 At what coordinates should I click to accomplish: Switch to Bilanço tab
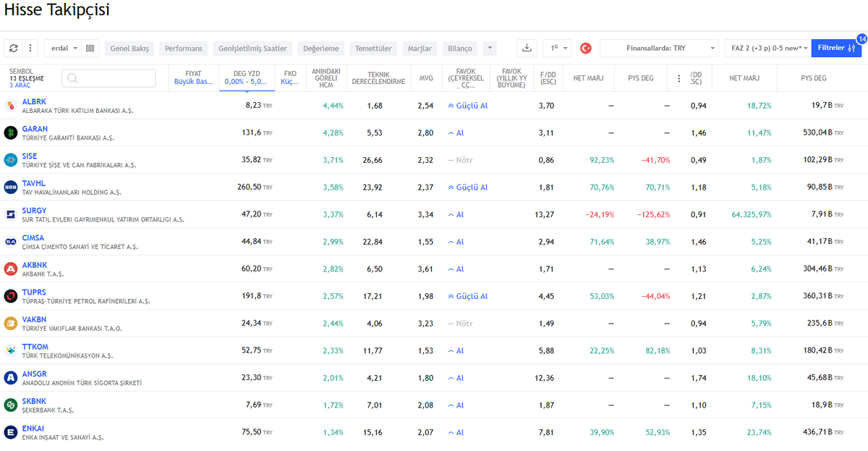pos(460,49)
